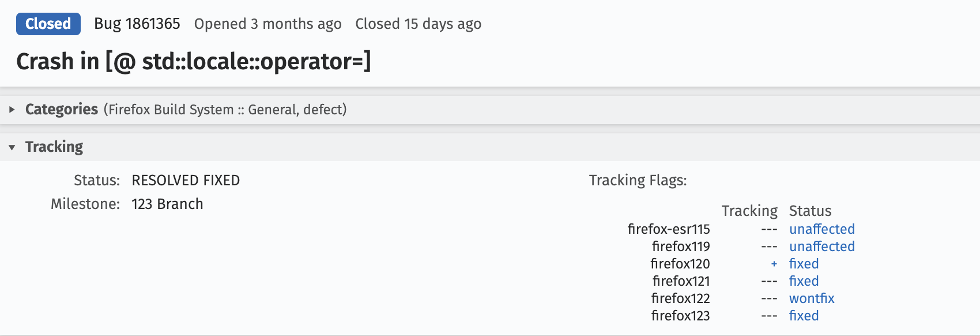Click the Closed 15 days ago timestamp
This screenshot has width=980, height=336.
click(x=418, y=24)
